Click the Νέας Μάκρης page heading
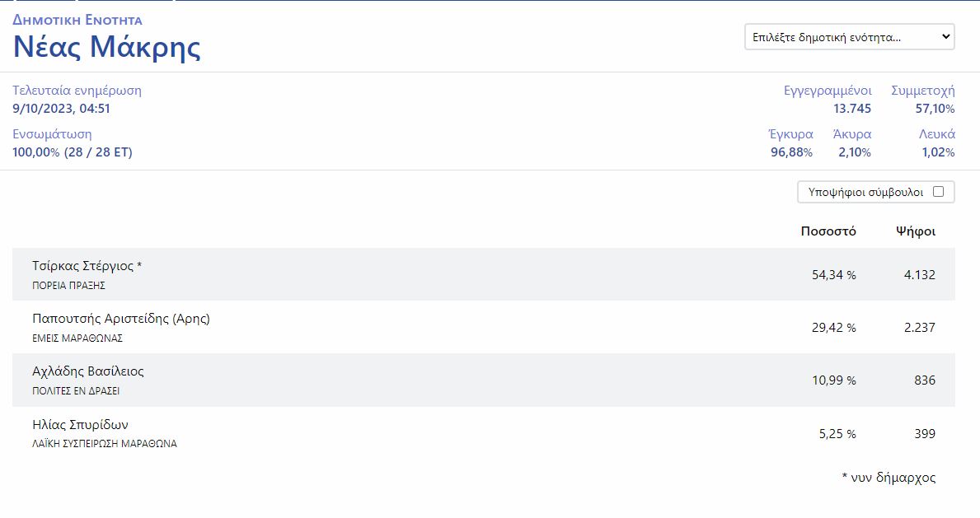 pos(107,47)
